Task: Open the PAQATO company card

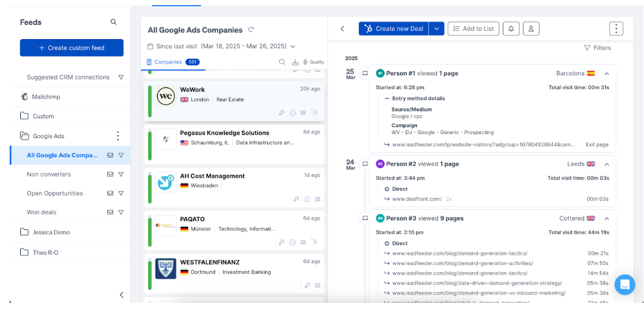Action: 234,231
